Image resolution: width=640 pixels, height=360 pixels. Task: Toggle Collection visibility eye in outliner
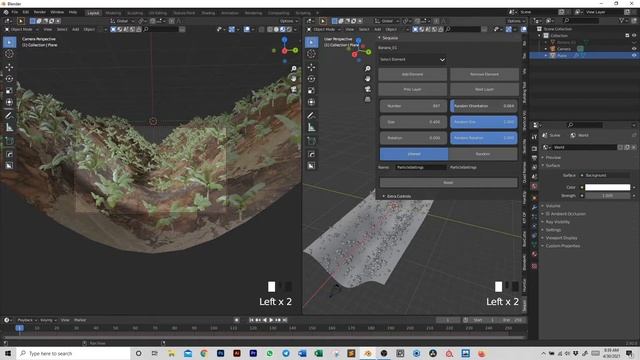point(634,36)
